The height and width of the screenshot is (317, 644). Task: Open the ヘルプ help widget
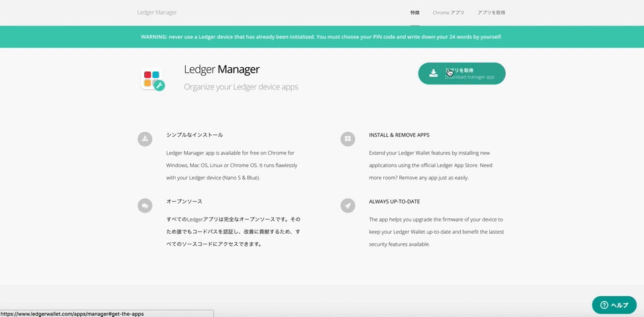(614, 305)
